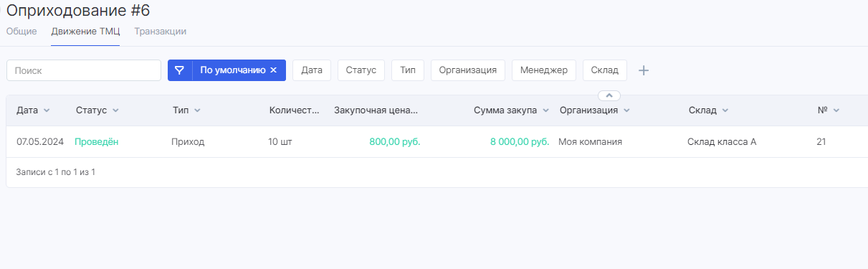This screenshot has width=868, height=269.
Task: Click the blue filter funnel icon
Action: click(x=180, y=70)
